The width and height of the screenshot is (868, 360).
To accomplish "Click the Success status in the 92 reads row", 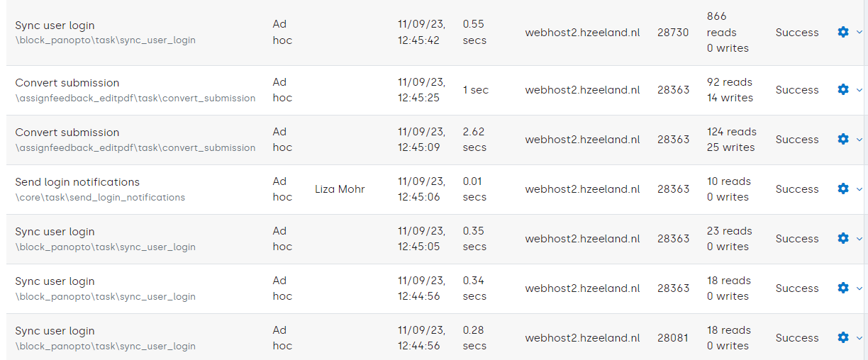I will (x=797, y=90).
